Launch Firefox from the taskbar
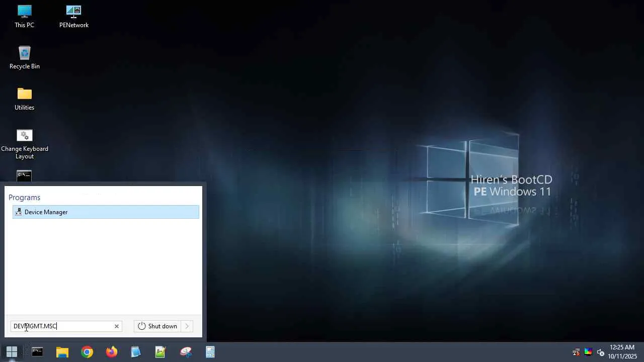644x362 pixels. click(112, 352)
